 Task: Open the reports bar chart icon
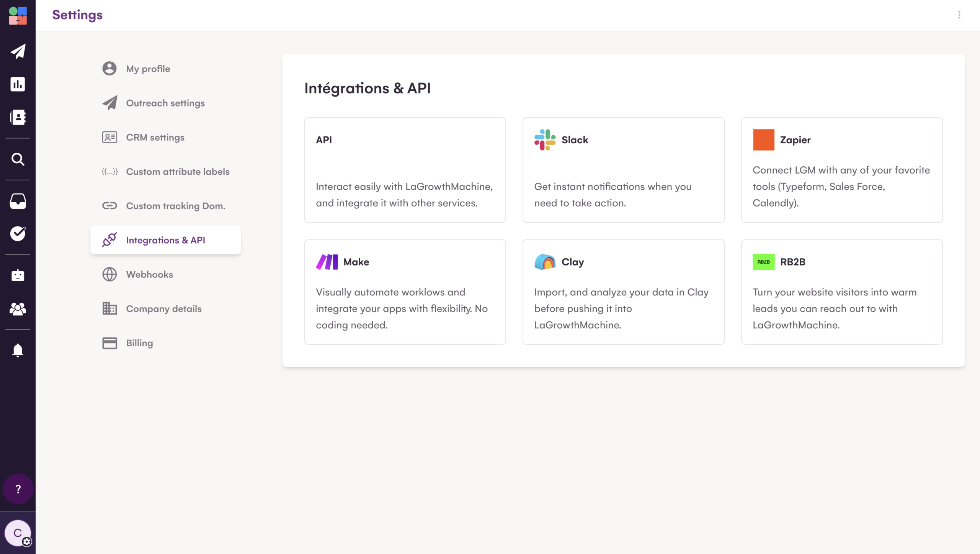click(18, 84)
